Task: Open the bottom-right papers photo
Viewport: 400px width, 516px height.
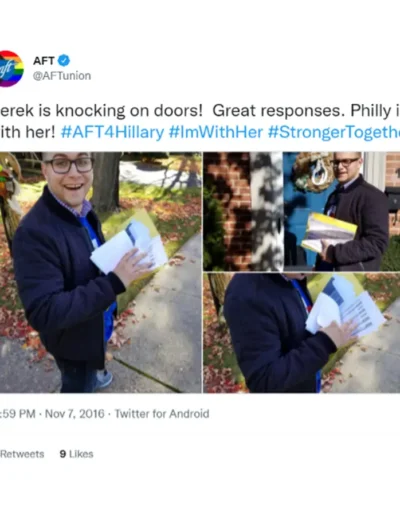Action: tap(302, 333)
